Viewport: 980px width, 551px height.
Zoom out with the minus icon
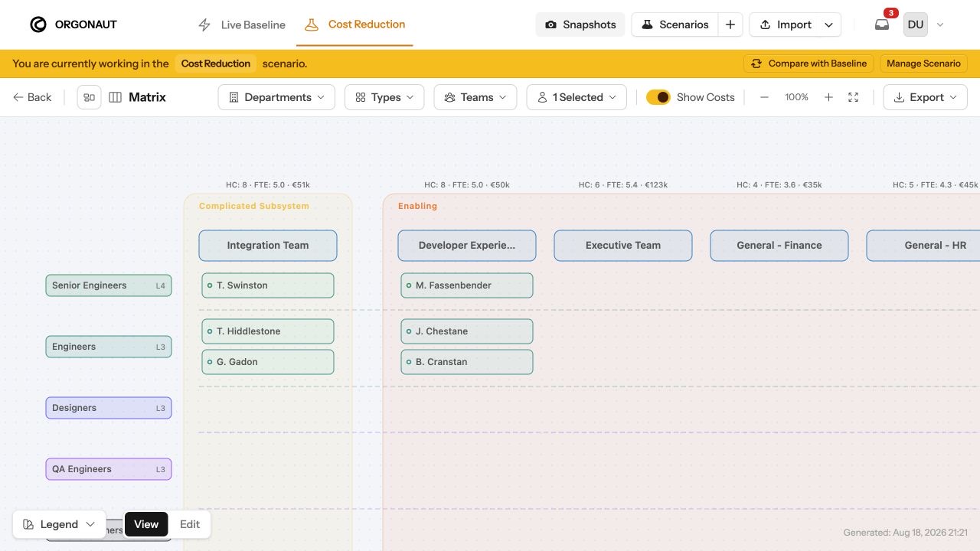click(x=764, y=97)
